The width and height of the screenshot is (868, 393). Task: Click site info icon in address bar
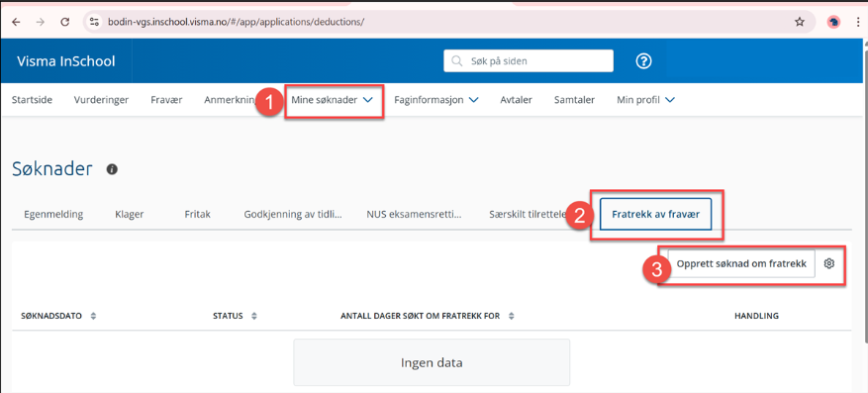coord(94,22)
